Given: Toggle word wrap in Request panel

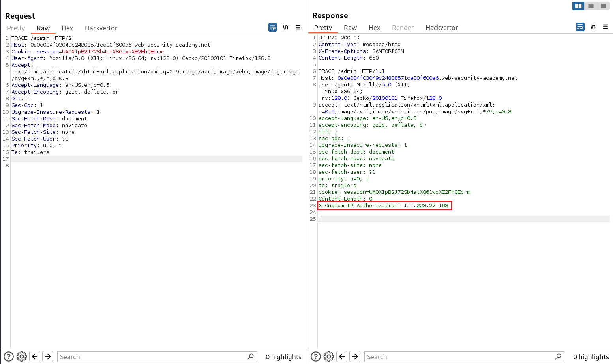Looking at the screenshot, I should pos(273,27).
